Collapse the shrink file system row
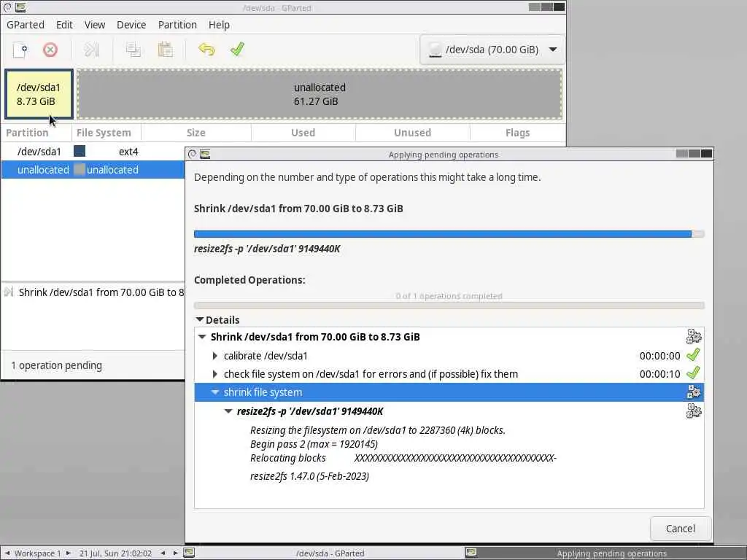 tap(215, 392)
